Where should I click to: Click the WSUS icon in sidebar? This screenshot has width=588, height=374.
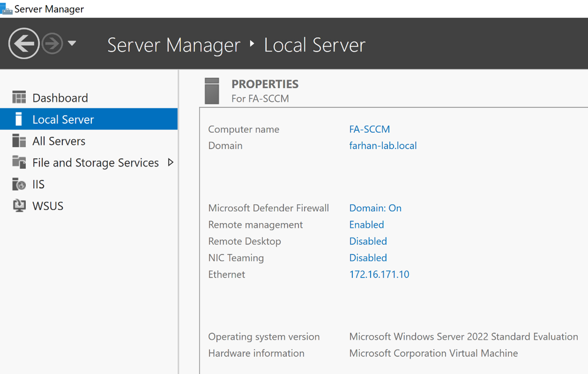pos(19,206)
